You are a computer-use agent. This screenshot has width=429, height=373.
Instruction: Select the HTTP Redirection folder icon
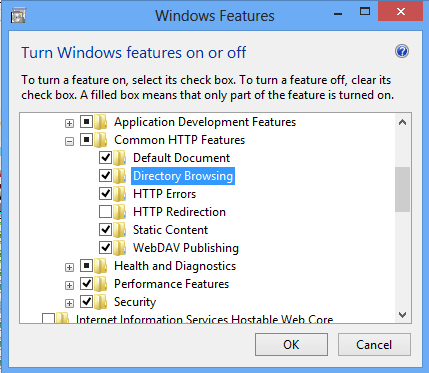[120, 212]
